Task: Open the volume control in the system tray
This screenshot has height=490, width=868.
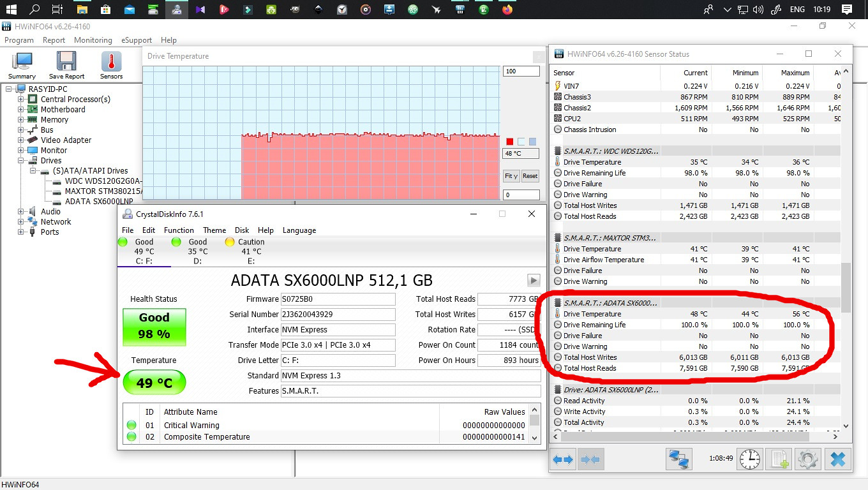Action: [x=758, y=10]
